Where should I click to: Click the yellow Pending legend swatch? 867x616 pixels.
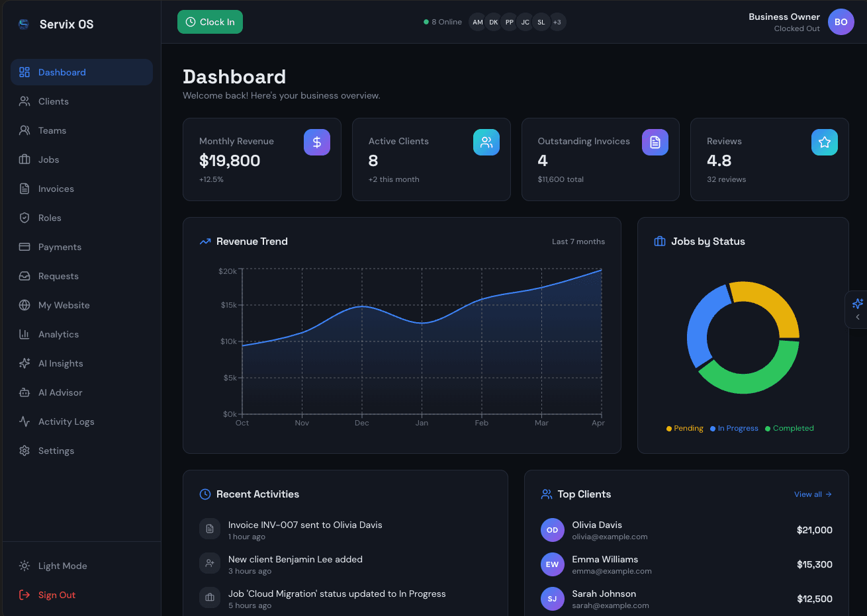[668, 428]
